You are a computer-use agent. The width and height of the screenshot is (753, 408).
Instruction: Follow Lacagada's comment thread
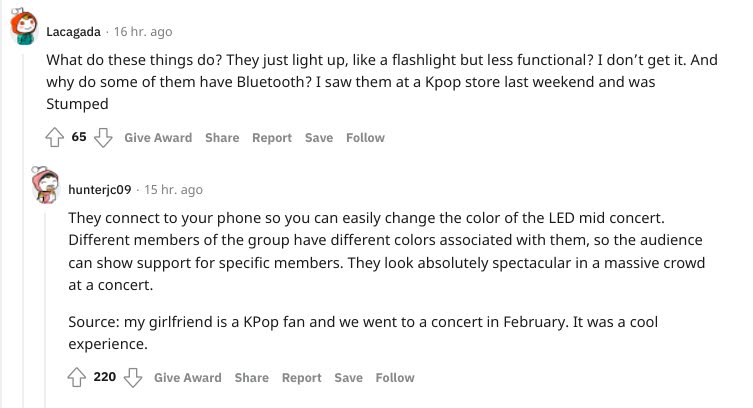[x=365, y=138]
